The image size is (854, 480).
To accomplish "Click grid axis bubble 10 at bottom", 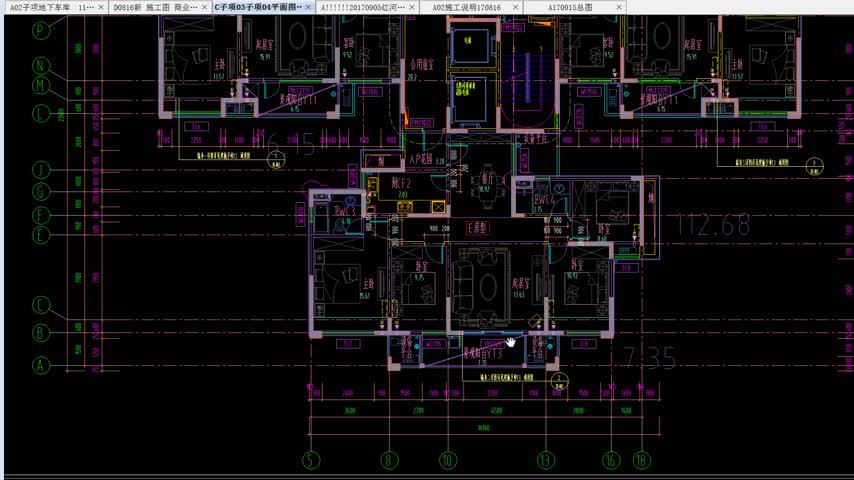I will tap(447, 461).
